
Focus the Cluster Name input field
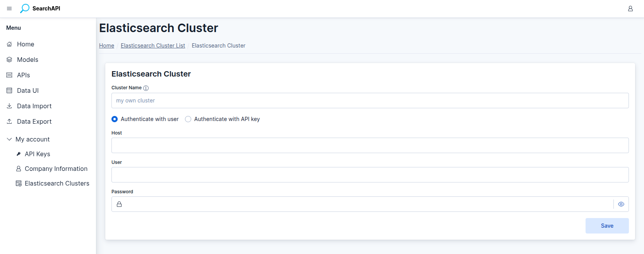point(370,101)
